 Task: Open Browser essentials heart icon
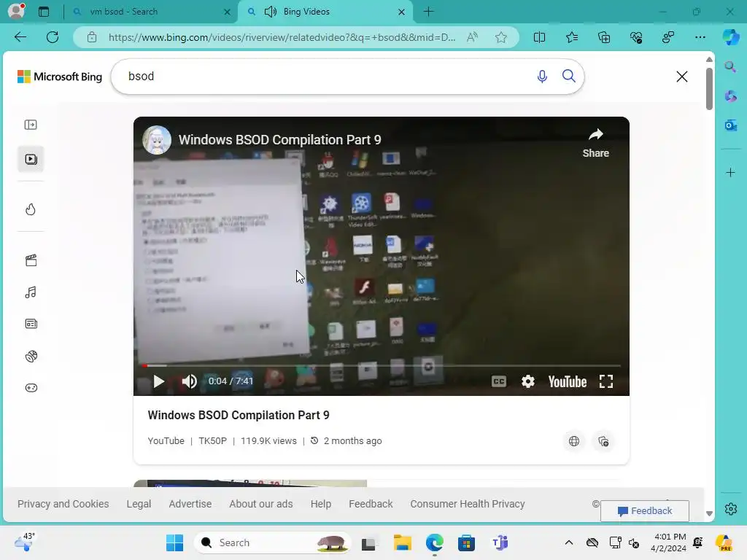[x=636, y=37]
